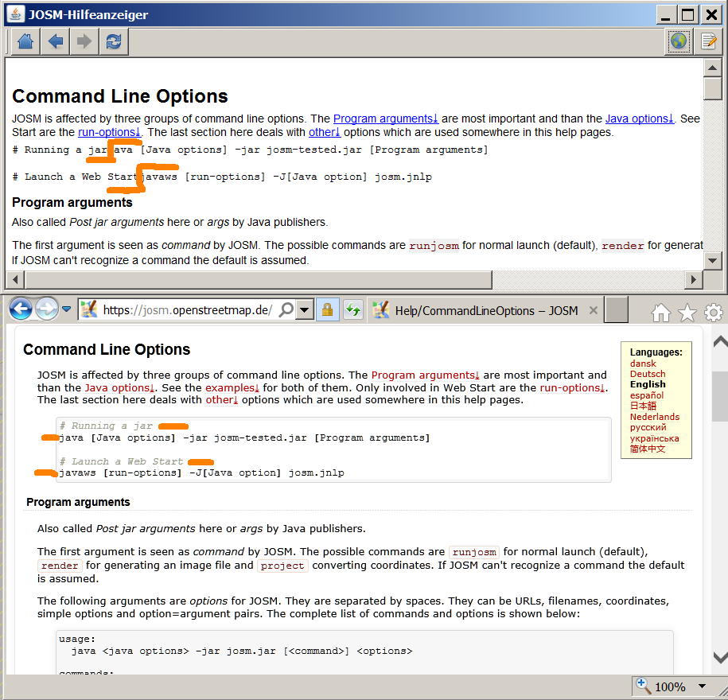Click the zoom level magnifier icon

(643, 686)
